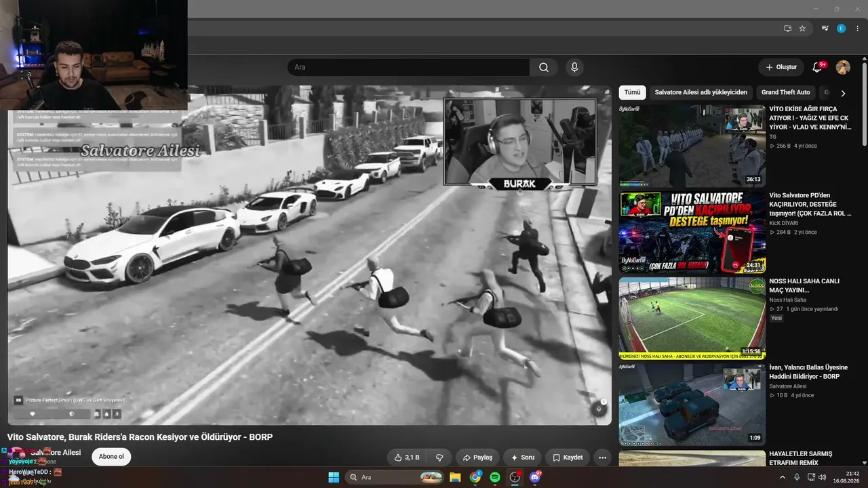Image resolution: width=868 pixels, height=488 pixels.
Task: Open title "İvan, Yalancı Ballas Üyesine Haddini Bildiriyor"
Action: pyautogui.click(x=808, y=371)
